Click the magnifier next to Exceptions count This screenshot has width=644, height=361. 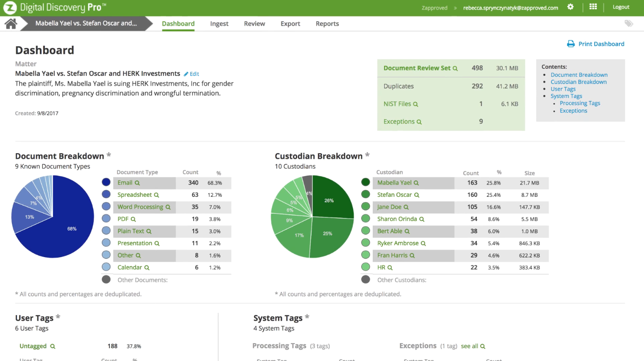(419, 122)
